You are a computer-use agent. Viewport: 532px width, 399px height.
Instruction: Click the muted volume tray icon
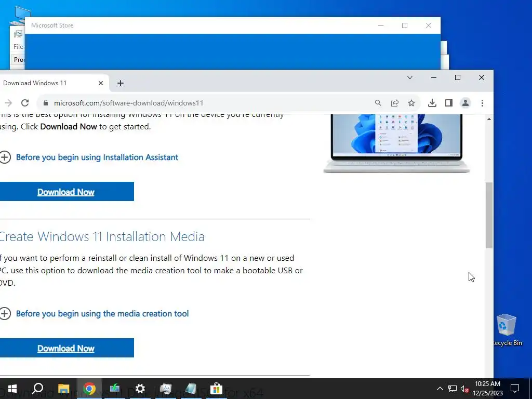[464, 389]
